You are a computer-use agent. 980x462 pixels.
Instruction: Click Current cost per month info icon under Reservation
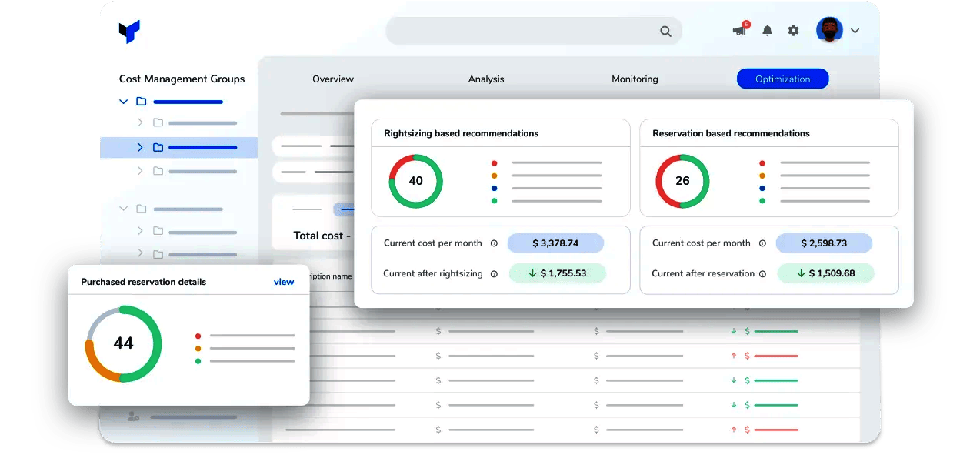[x=762, y=243]
